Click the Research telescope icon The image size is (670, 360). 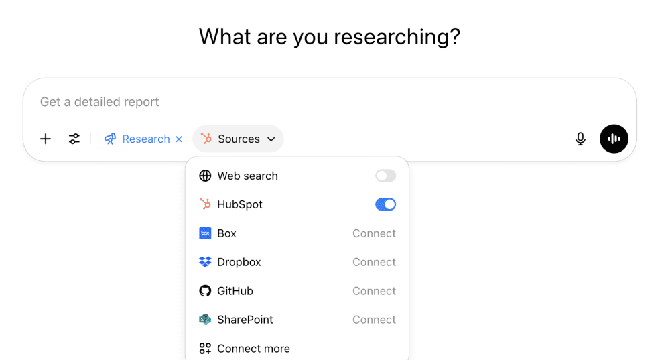tap(110, 139)
